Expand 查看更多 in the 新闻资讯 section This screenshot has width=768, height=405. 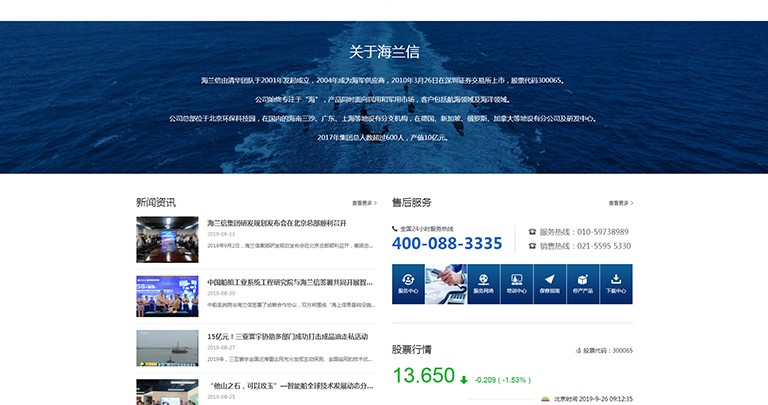tap(365, 203)
